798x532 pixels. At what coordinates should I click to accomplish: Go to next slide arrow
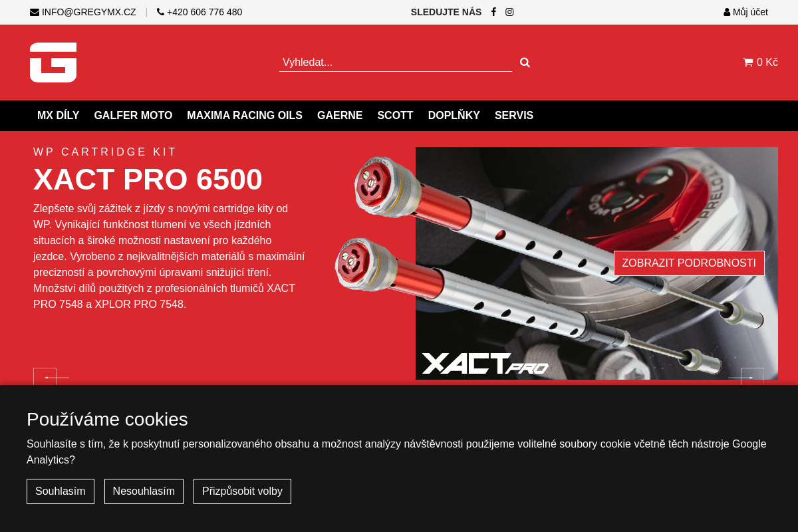(x=752, y=376)
